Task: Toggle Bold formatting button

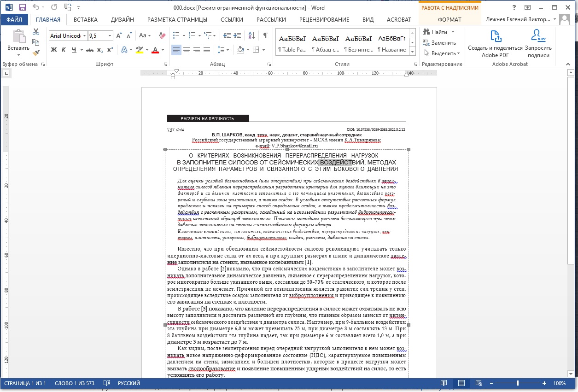Action: click(54, 50)
